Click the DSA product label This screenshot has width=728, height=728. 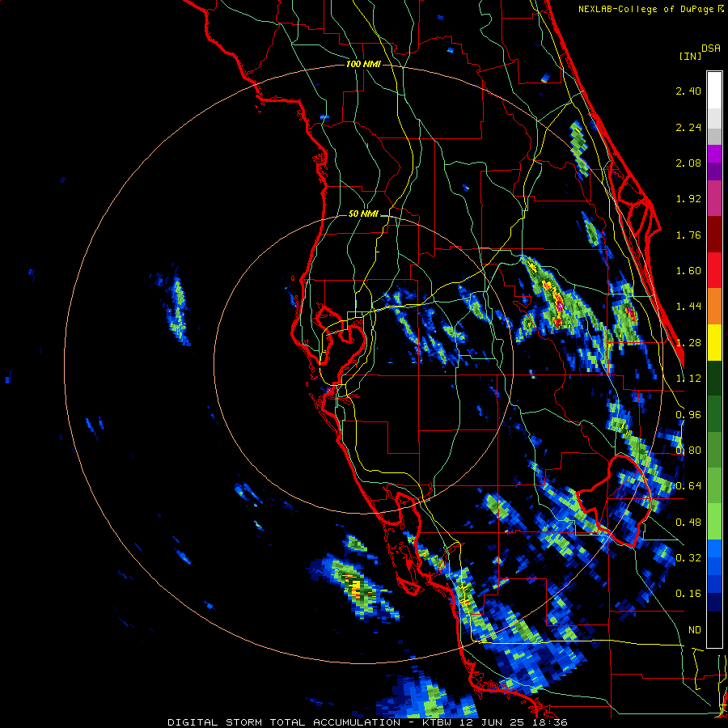(711, 49)
